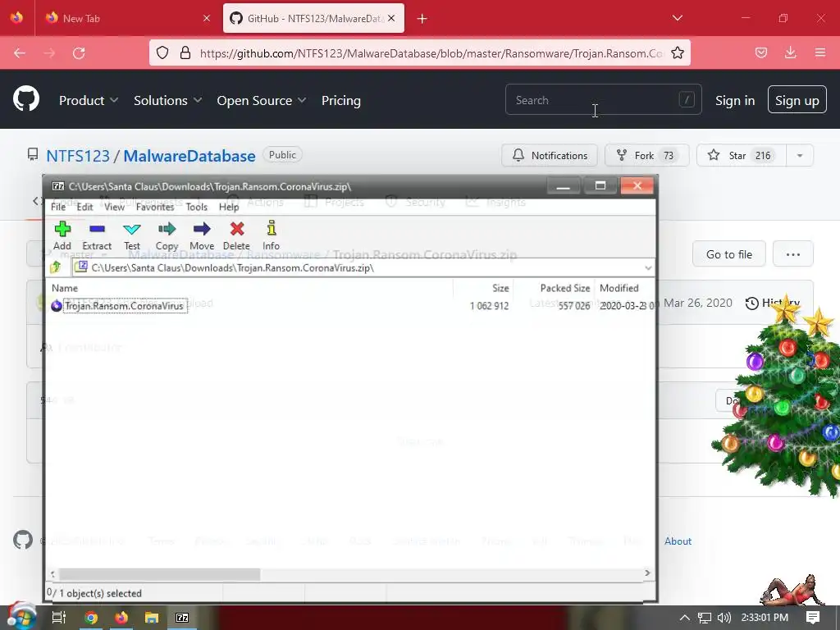Screen dimensions: 840x630
Task: Run the Test tool in 7-Zip
Action: tap(132, 235)
